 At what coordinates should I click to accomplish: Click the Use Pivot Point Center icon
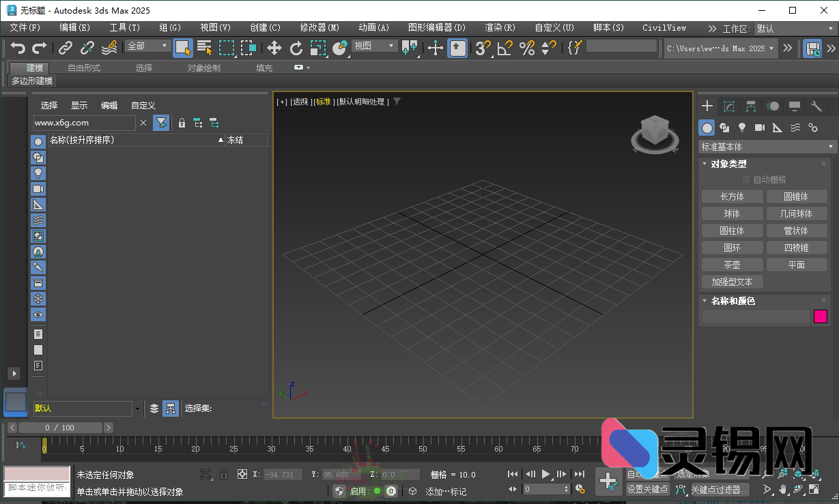pos(410,48)
